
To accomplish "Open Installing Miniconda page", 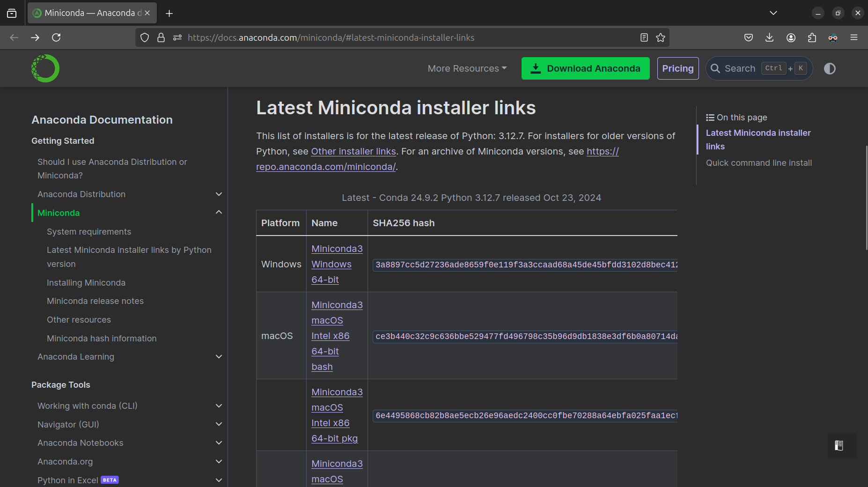I will [x=86, y=282].
